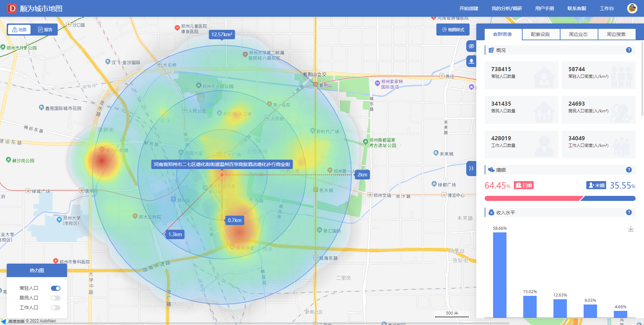Switch to the 配套设施 tab
Image resolution: width=644 pixels, height=325 pixels.
[540, 34]
